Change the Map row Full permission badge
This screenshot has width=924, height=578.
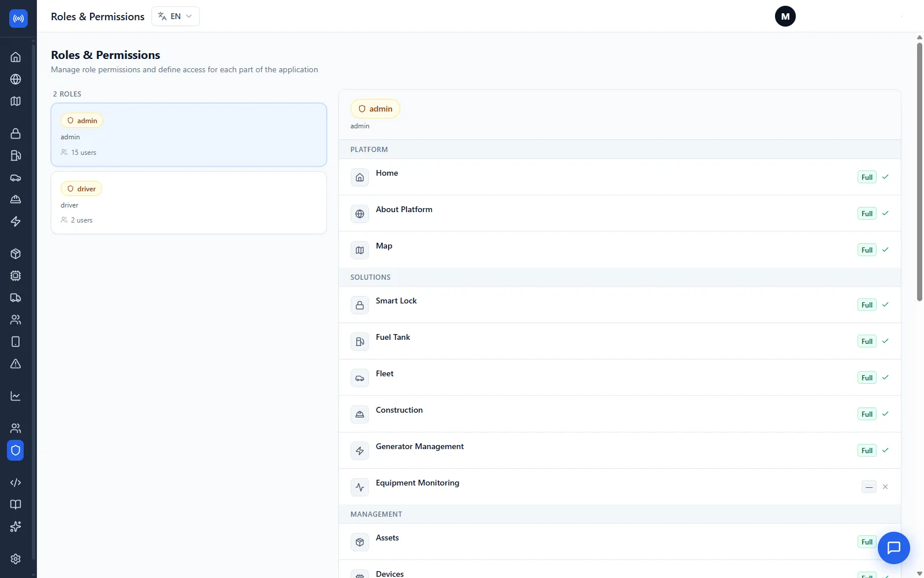pyautogui.click(x=867, y=250)
